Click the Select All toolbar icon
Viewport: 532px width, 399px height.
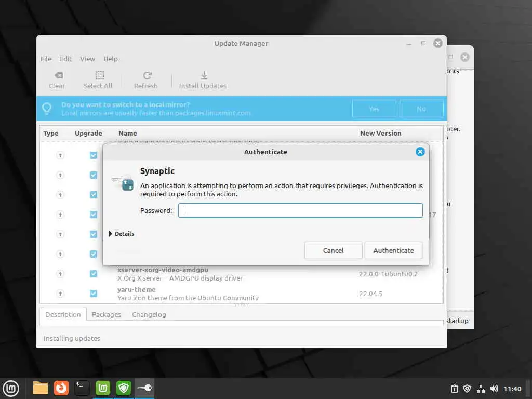click(99, 75)
